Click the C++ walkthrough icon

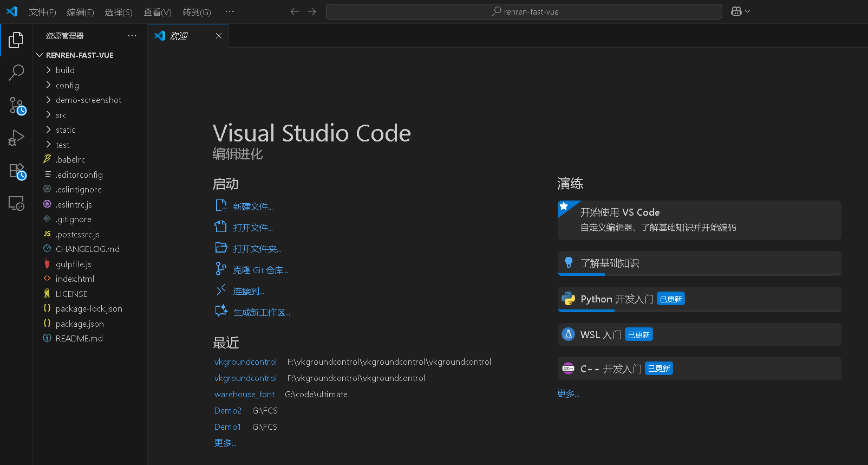coord(568,369)
